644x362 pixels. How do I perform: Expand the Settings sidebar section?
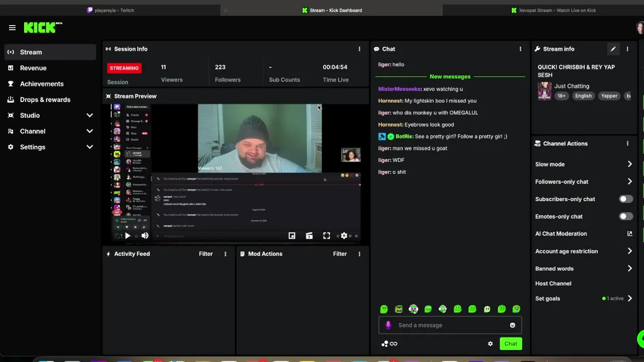point(90,147)
